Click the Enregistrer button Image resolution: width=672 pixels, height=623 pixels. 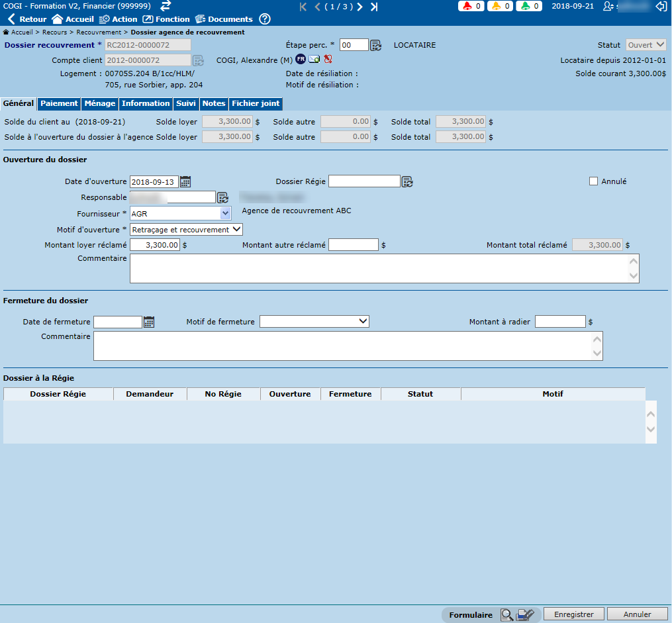point(573,614)
